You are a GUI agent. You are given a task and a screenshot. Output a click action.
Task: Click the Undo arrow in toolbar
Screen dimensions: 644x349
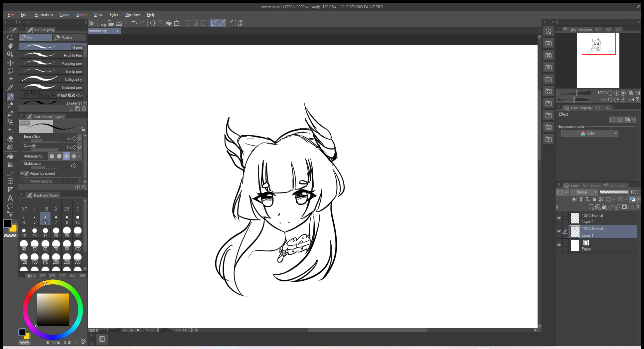[x=134, y=23]
